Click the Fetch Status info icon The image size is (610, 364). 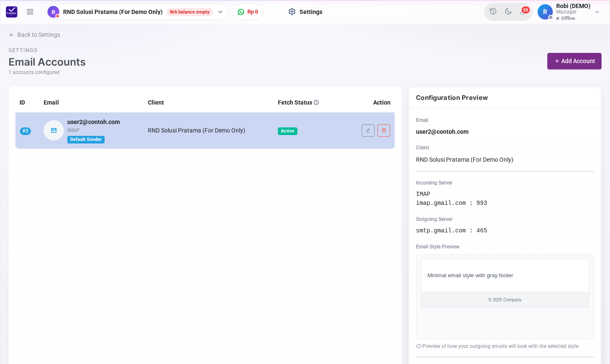click(316, 102)
